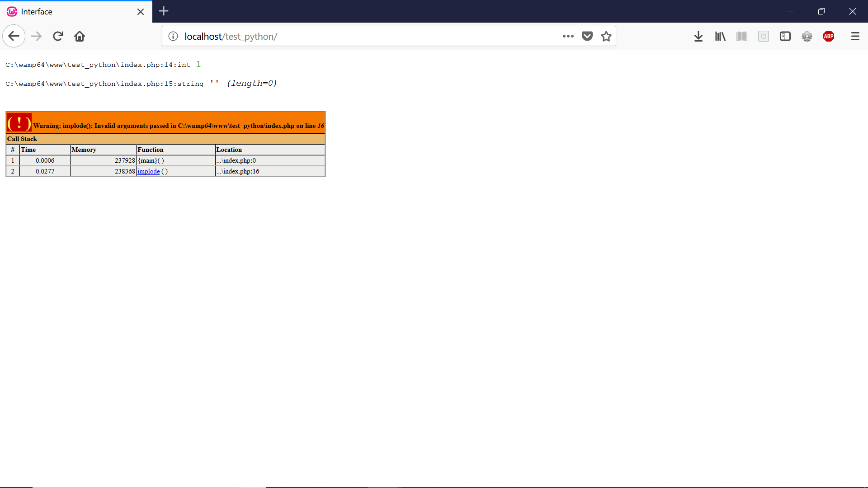The height and width of the screenshot is (488, 868).
Task: Toggle the sidebar view
Action: click(785, 36)
